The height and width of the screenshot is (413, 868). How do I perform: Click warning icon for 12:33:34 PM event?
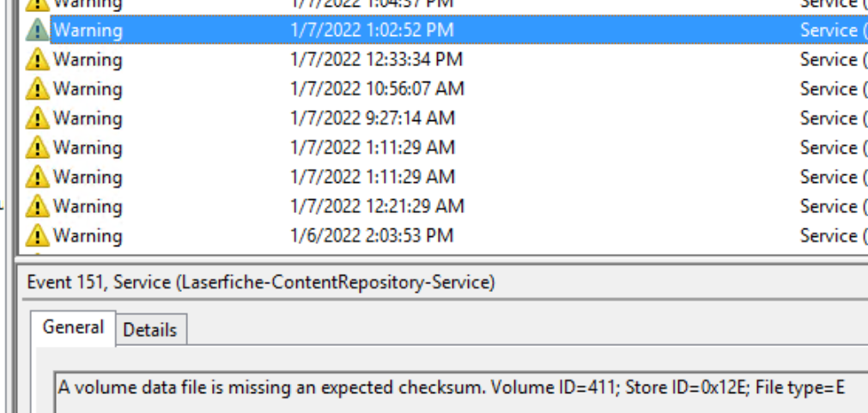[x=37, y=59]
